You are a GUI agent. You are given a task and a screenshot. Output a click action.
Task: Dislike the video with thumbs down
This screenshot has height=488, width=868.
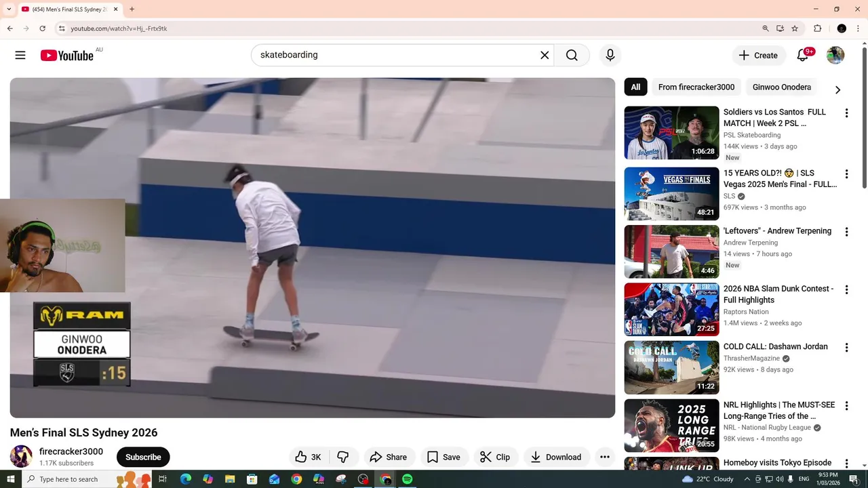click(x=343, y=457)
